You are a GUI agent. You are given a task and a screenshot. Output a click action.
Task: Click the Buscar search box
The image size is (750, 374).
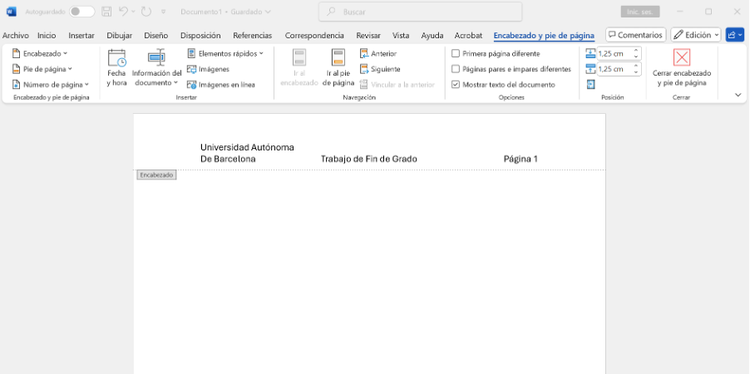click(420, 12)
